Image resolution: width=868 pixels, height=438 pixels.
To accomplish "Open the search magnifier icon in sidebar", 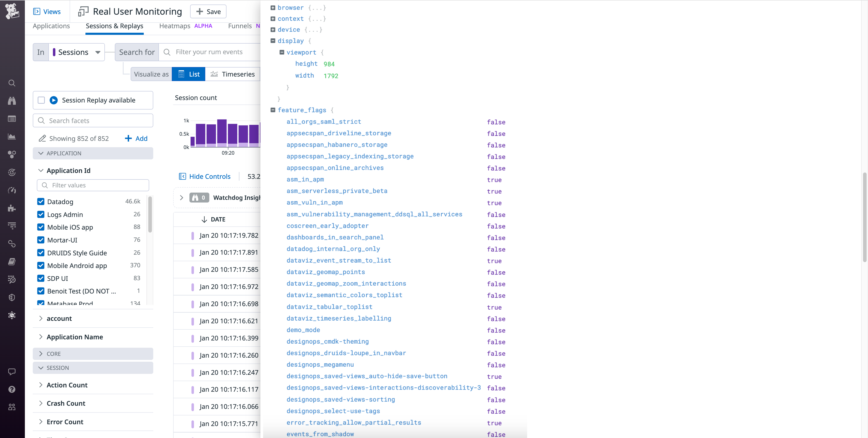I will 12,83.
